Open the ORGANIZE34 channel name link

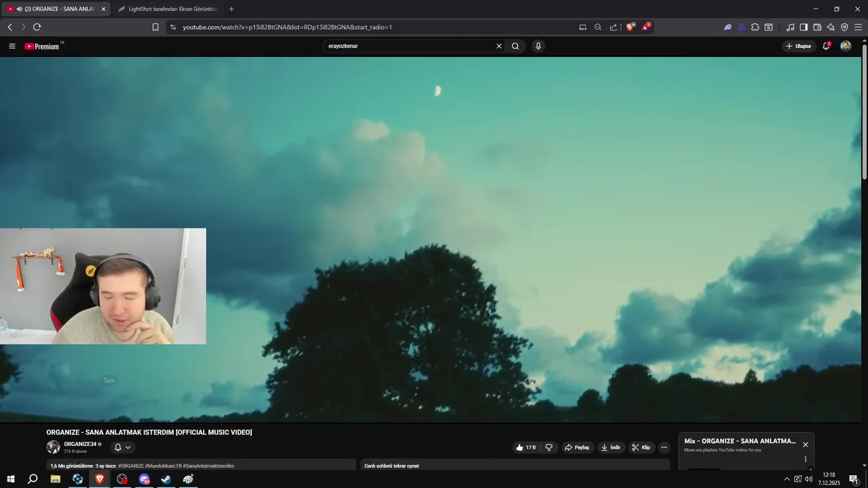pyautogui.click(x=80, y=444)
